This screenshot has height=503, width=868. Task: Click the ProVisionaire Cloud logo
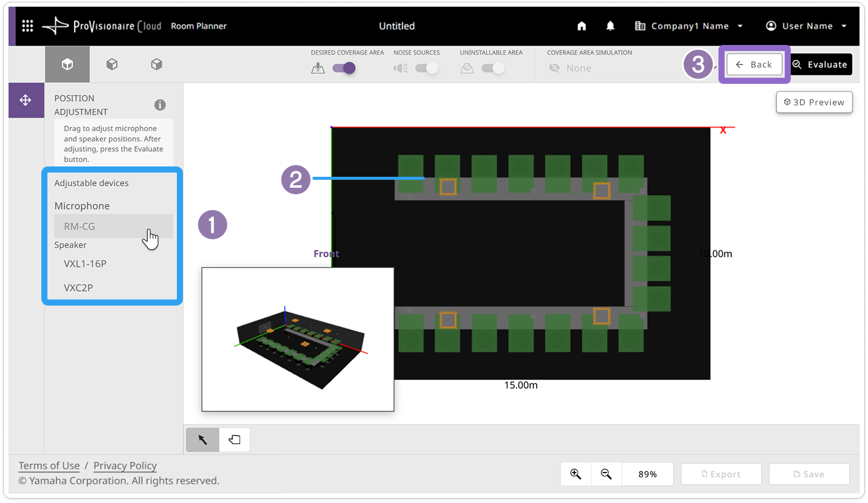point(102,26)
